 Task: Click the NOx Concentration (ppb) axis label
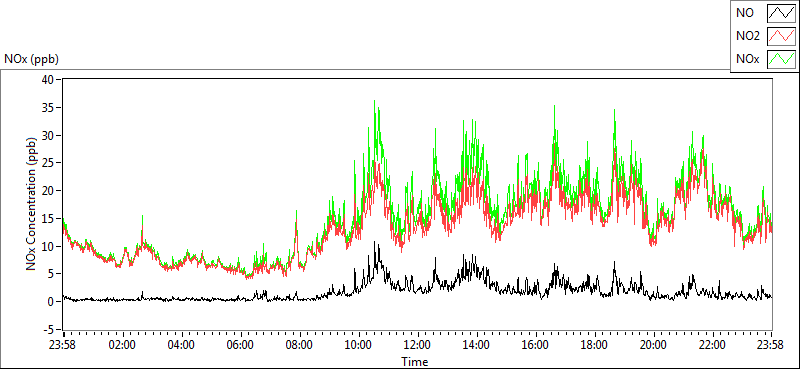pyautogui.click(x=32, y=203)
